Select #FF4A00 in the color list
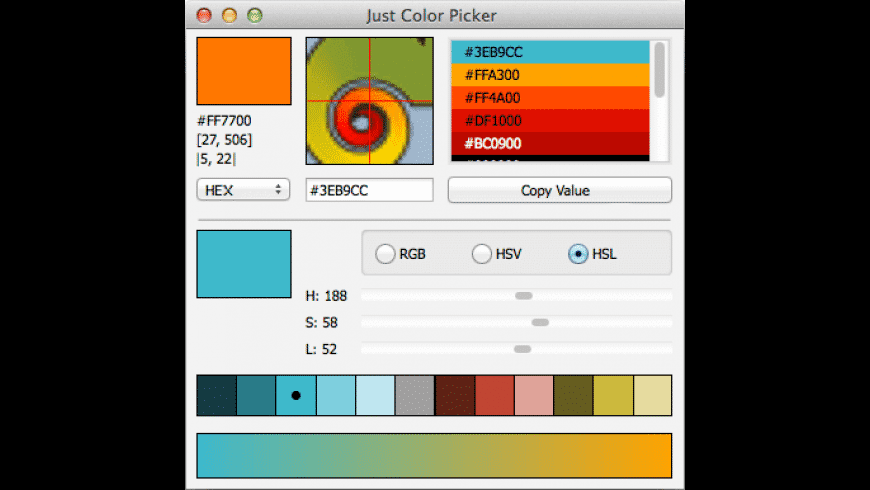This screenshot has width=870, height=490. click(550, 98)
